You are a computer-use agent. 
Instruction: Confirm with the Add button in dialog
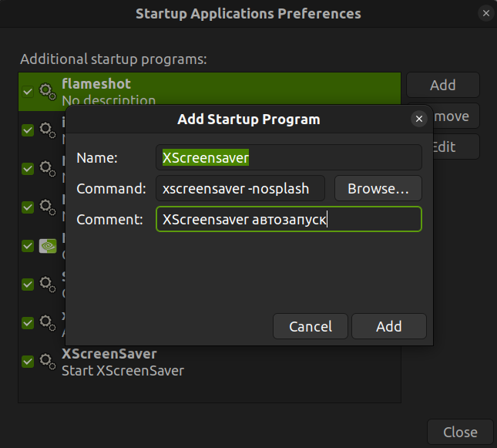point(389,326)
